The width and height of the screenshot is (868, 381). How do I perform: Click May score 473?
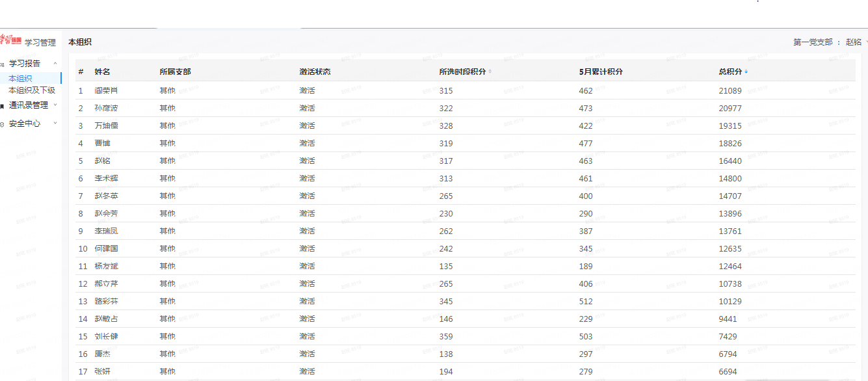pos(586,109)
